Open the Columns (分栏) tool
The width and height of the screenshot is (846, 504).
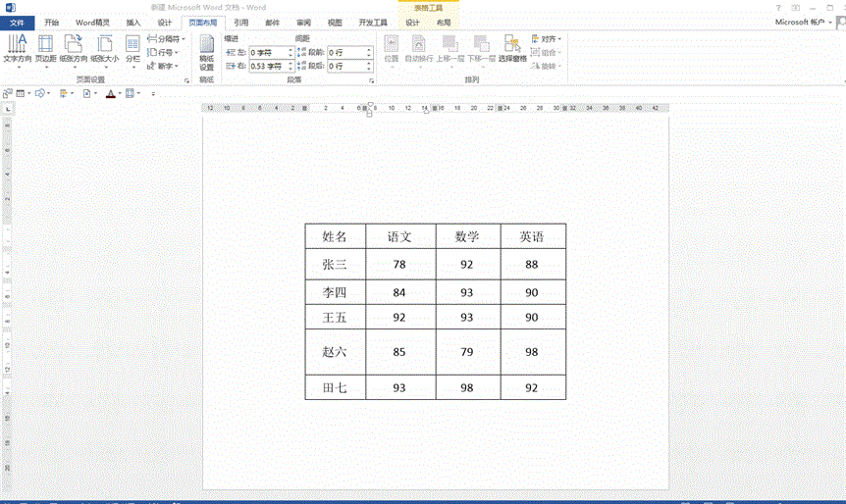[132, 49]
